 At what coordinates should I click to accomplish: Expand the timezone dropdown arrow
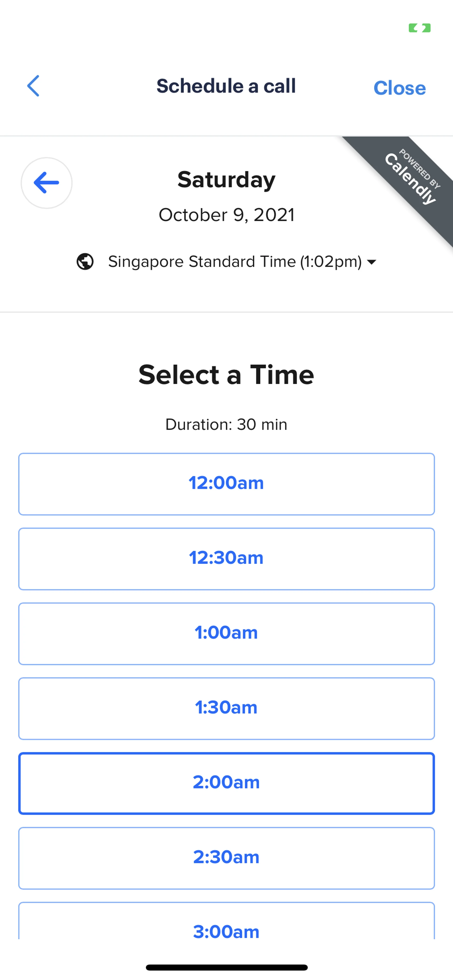point(371,262)
